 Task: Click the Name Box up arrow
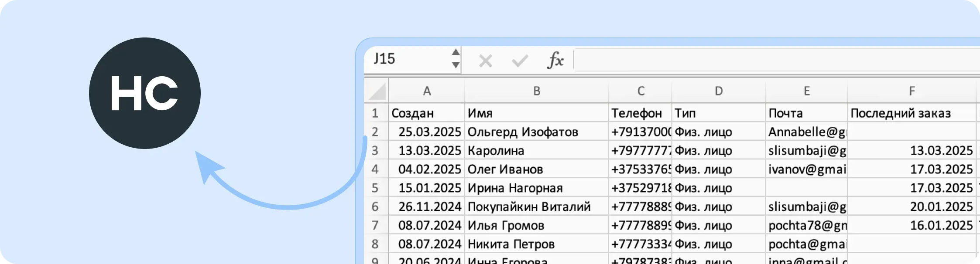456,53
